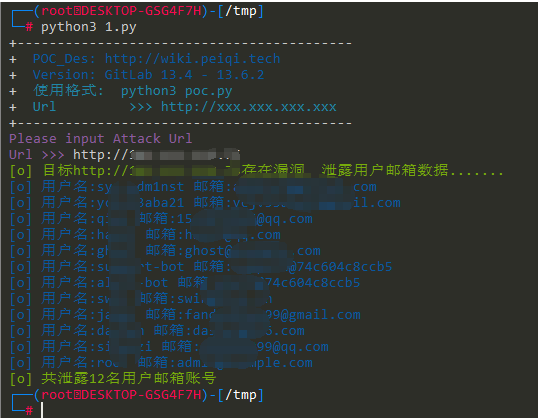The height and width of the screenshot is (420, 539).
Task: Click the http://xxx.xxx.xxx.xxx example URL
Action: point(249,107)
